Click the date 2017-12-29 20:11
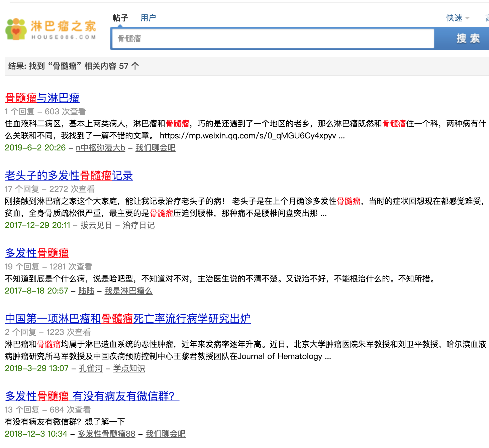Viewport: 489px width, 448px height. click(37, 225)
